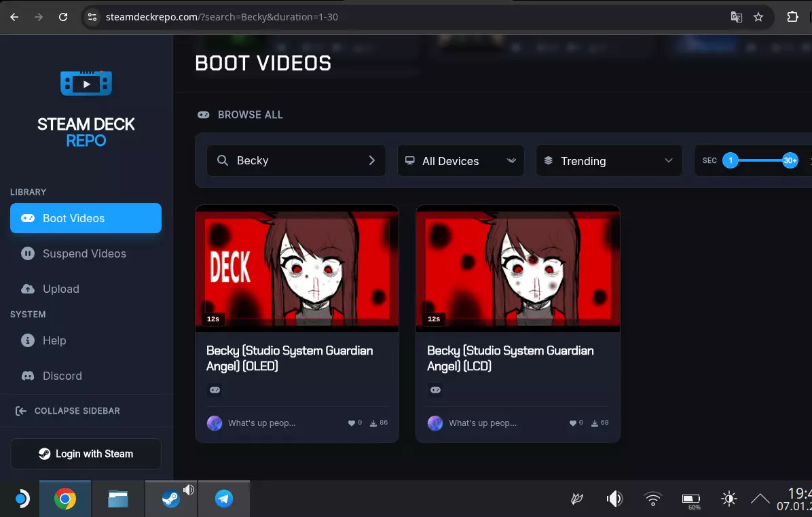
Task: Expand the All Devices dropdown
Action: click(461, 161)
